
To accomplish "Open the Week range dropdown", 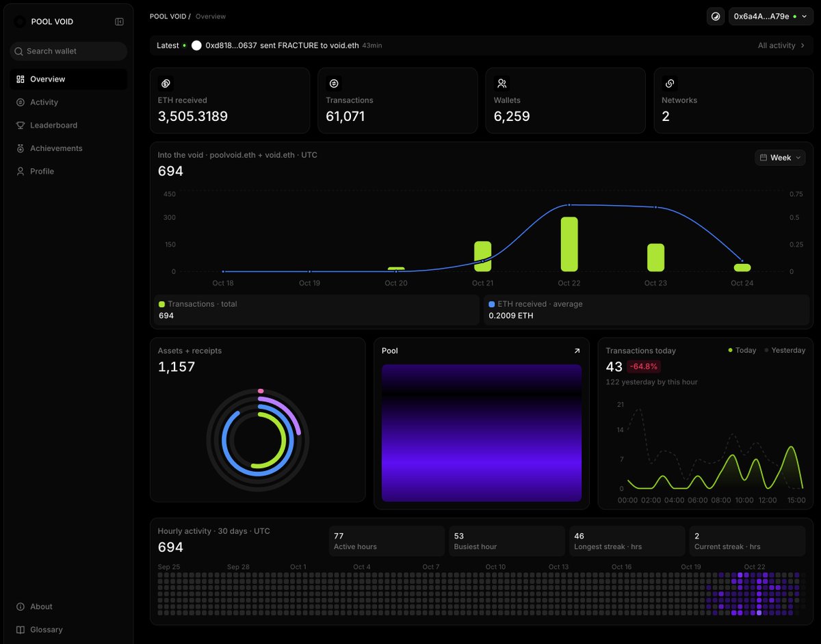I will (780, 158).
